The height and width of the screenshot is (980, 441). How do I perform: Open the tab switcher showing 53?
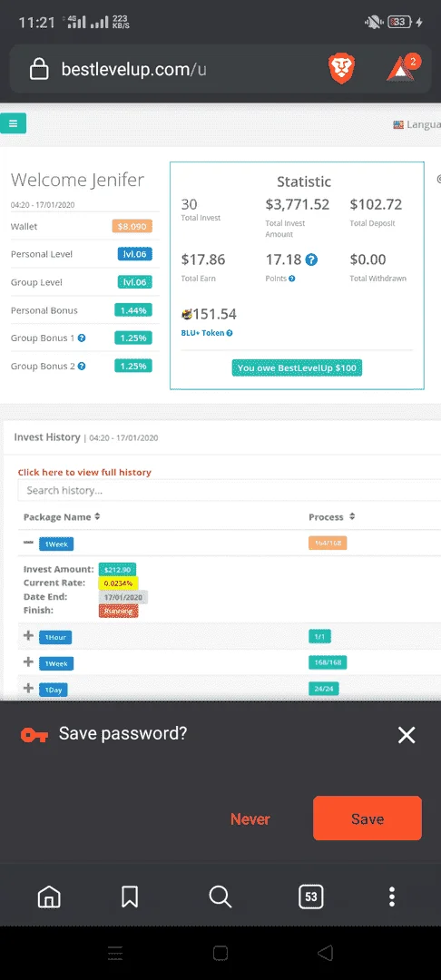click(x=310, y=897)
